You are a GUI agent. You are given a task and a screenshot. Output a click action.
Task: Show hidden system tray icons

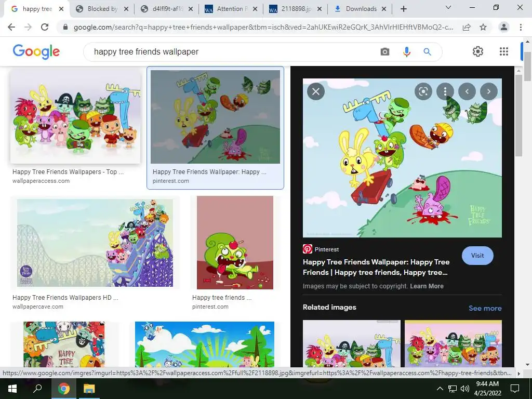click(x=440, y=389)
